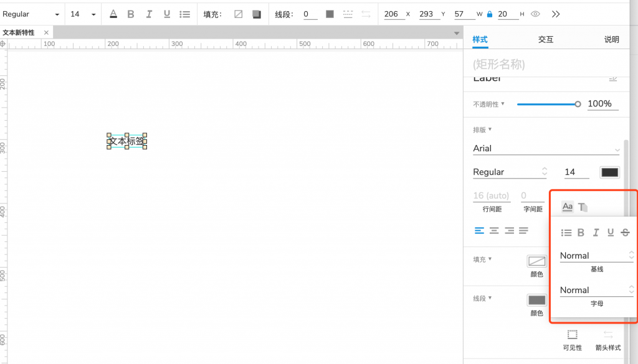Switch to the 说明 tab
Viewport: 638px width, 364px height.
611,40
